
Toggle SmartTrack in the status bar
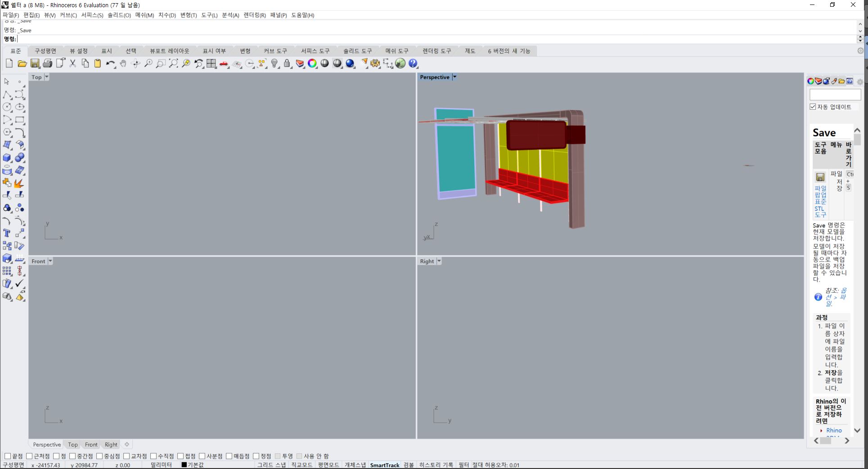click(x=385, y=465)
